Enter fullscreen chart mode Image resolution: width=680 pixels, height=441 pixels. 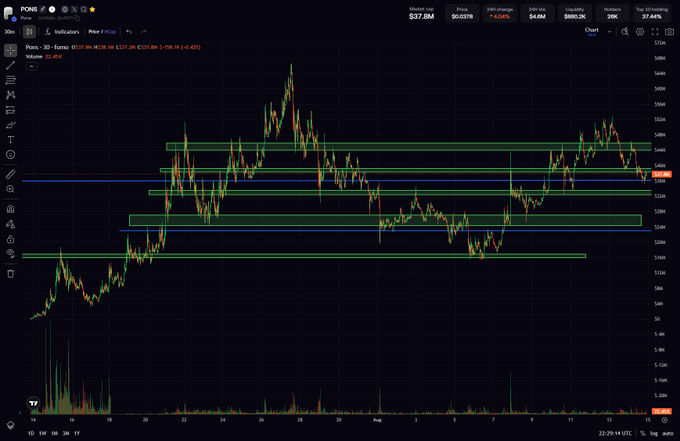pyautogui.click(x=655, y=32)
